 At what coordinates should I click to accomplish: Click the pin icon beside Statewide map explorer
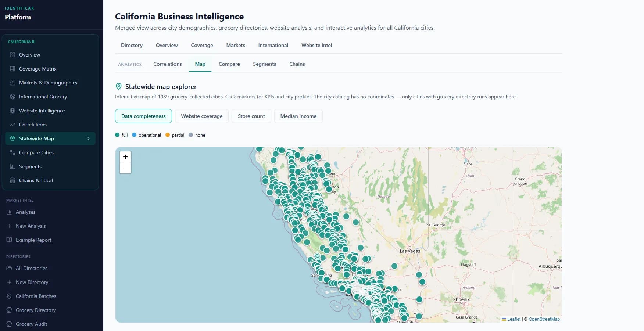tap(119, 86)
